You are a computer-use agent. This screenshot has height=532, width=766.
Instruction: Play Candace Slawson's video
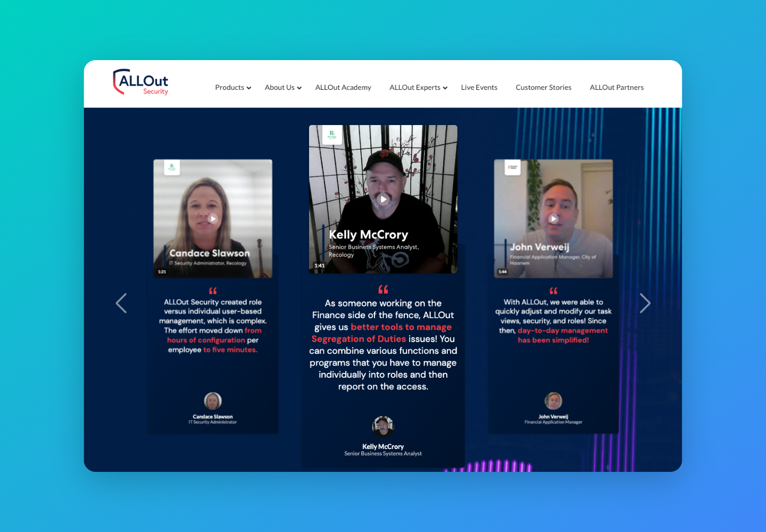coord(213,219)
